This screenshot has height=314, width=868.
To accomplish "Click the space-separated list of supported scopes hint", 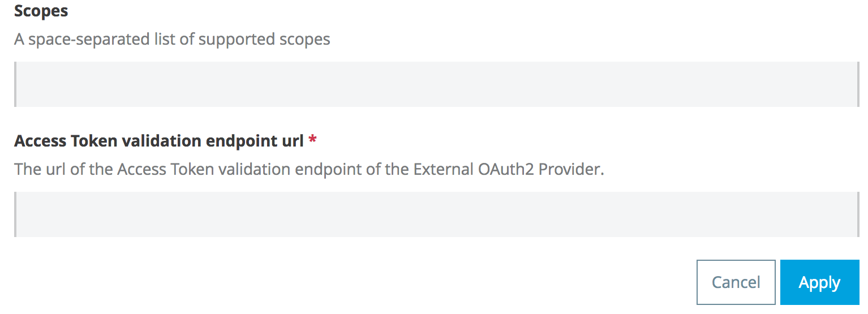I will [172, 39].
